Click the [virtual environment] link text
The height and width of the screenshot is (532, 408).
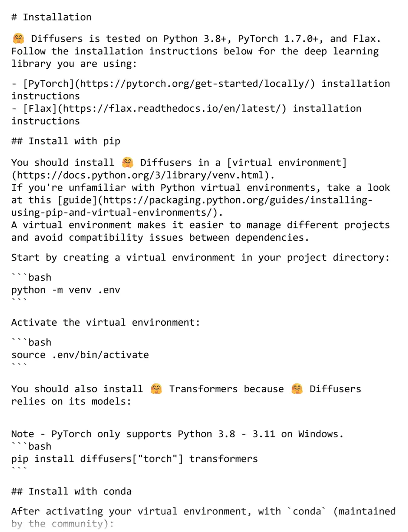coord(287,163)
